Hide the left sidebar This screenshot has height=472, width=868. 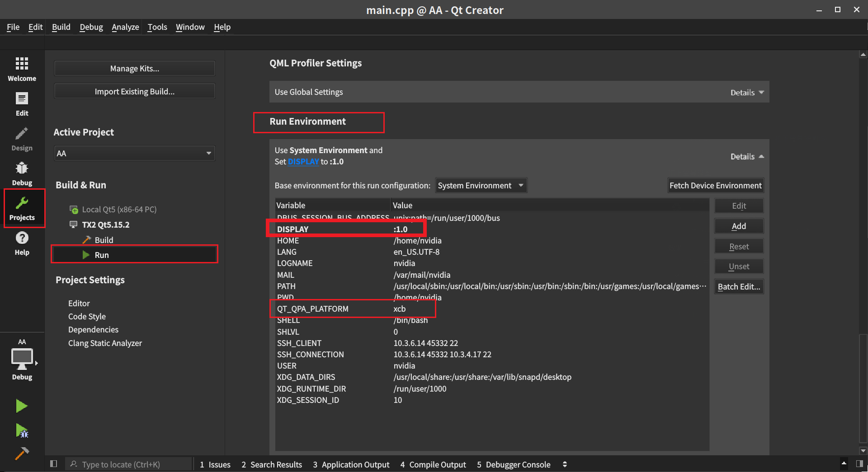point(53,463)
